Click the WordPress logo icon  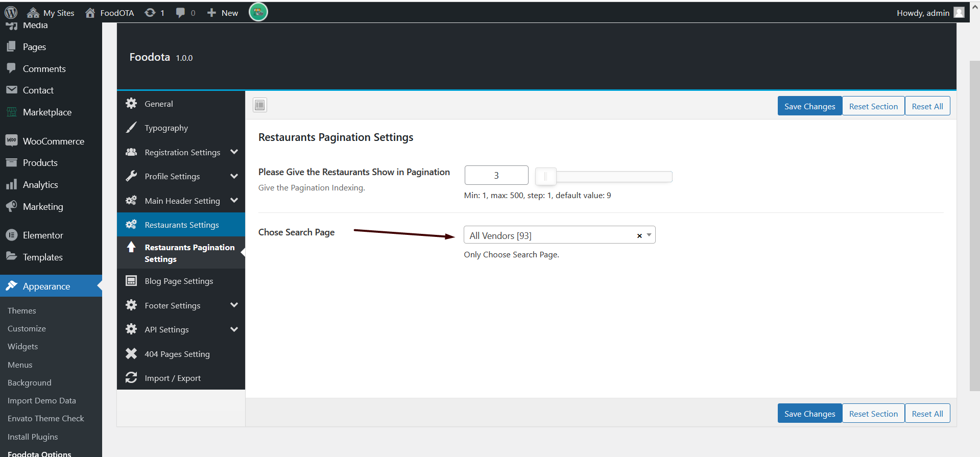11,13
